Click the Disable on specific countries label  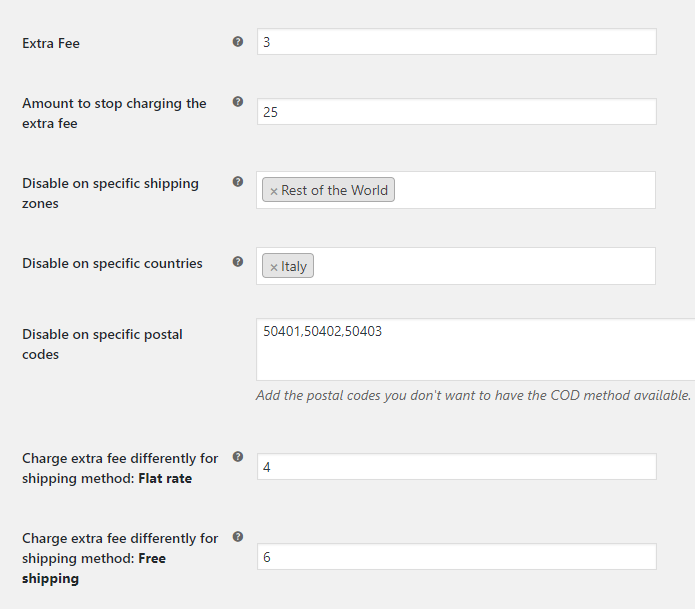pos(112,263)
